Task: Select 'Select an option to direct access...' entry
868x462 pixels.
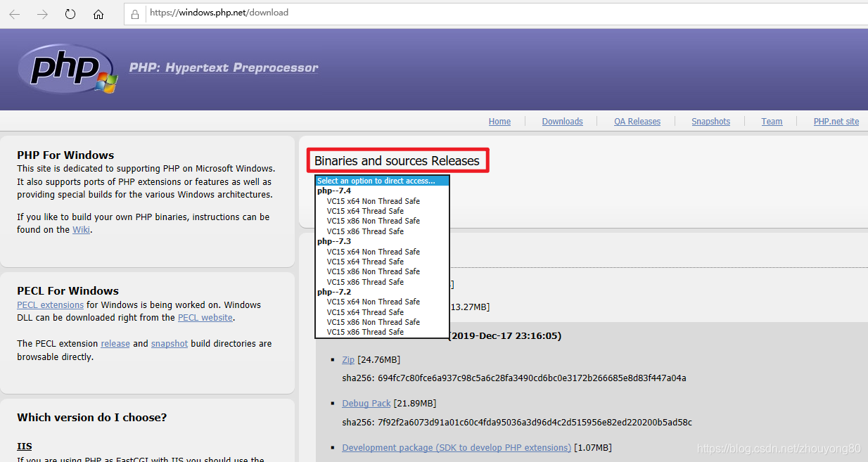Action: coord(382,181)
